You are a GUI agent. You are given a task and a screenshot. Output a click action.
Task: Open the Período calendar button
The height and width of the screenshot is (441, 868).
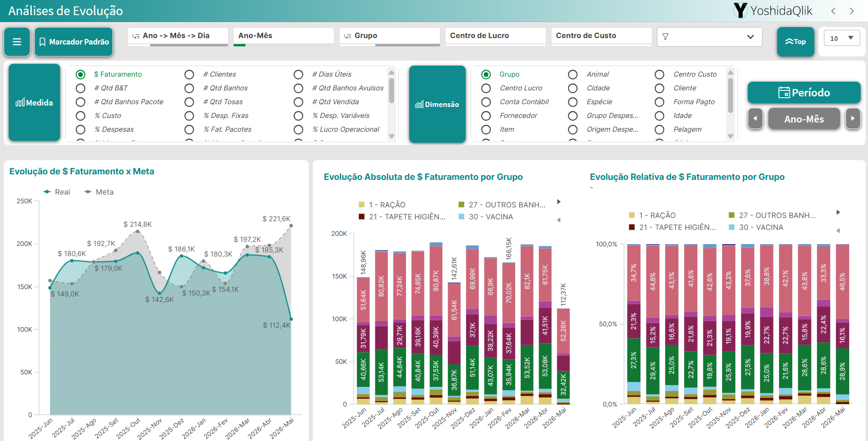[x=804, y=93]
